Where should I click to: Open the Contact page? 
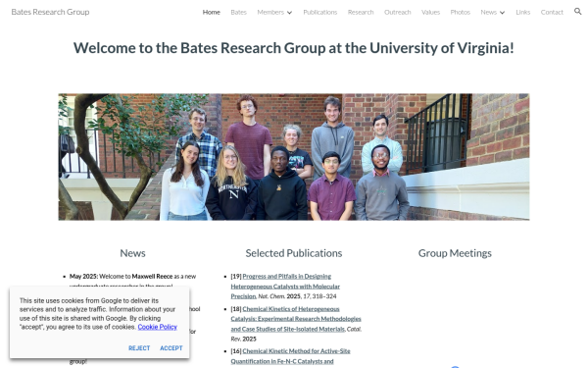click(x=552, y=12)
